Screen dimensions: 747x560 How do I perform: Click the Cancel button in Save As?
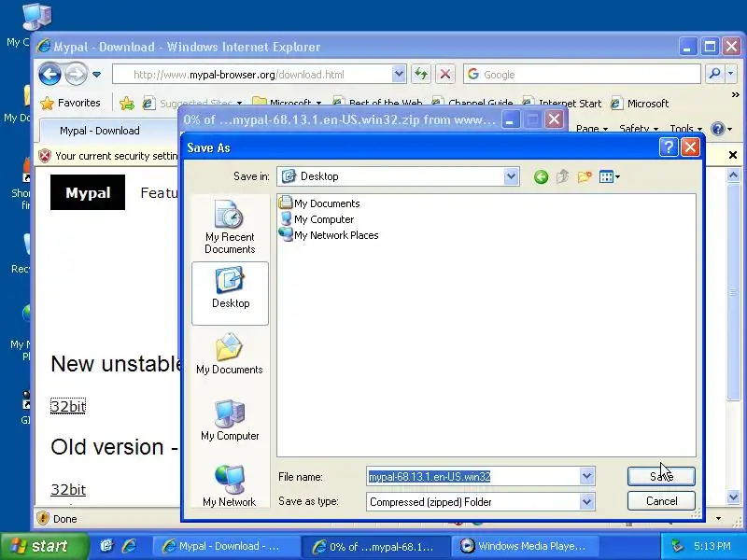pyautogui.click(x=661, y=501)
